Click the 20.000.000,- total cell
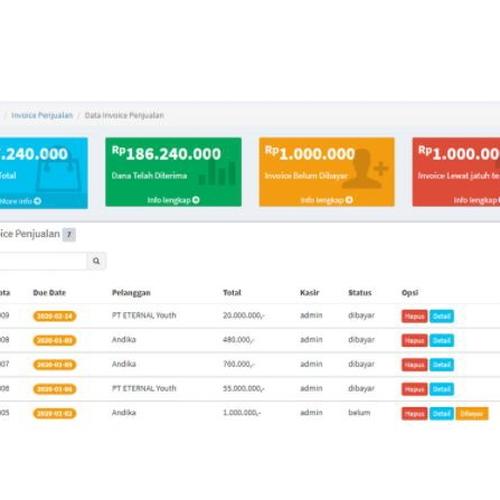 click(x=244, y=315)
